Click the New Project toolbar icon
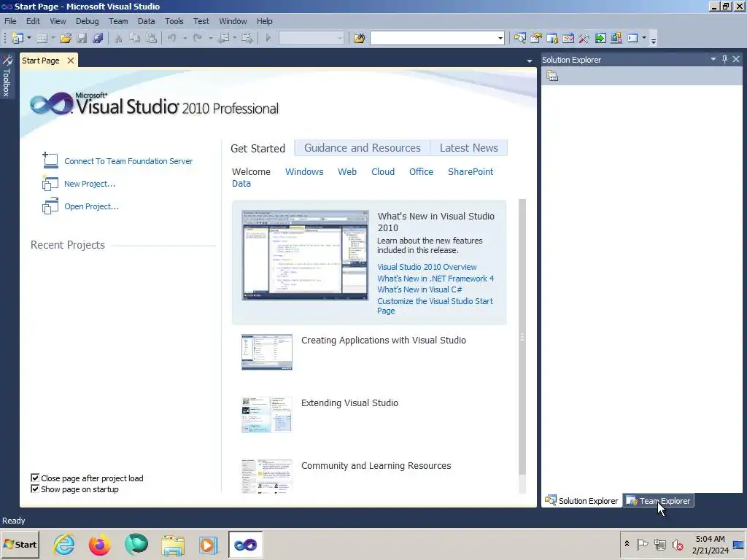Image resolution: width=747 pixels, height=560 pixels. tap(18, 38)
